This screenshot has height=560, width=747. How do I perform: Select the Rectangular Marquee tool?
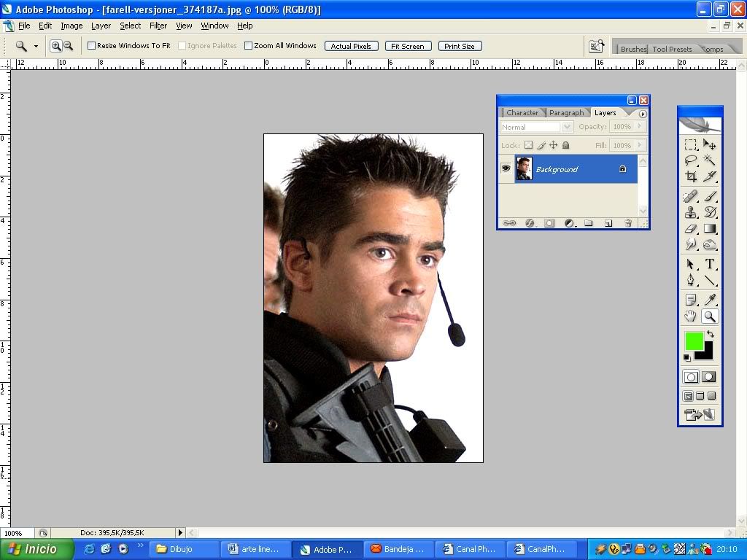[x=690, y=144]
